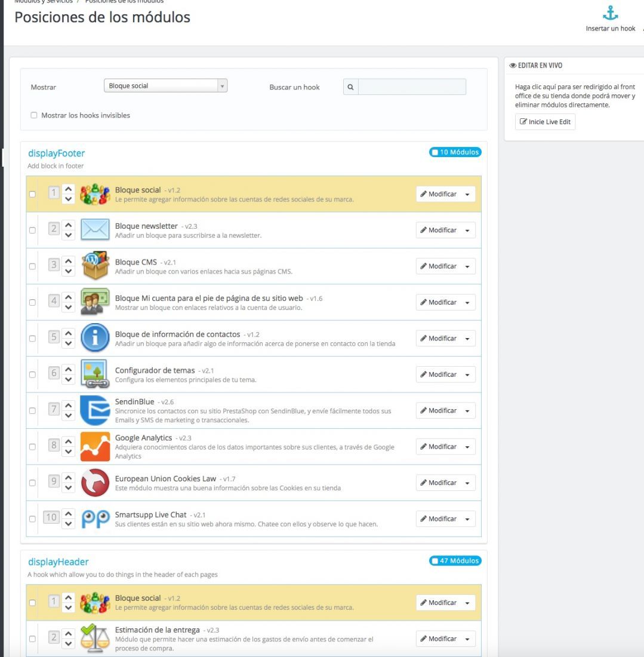
Task: Click Bloque social icon in displayHeader
Action: [95, 603]
